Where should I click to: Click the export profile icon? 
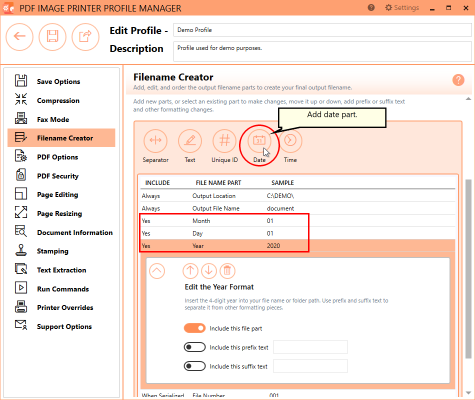point(85,37)
